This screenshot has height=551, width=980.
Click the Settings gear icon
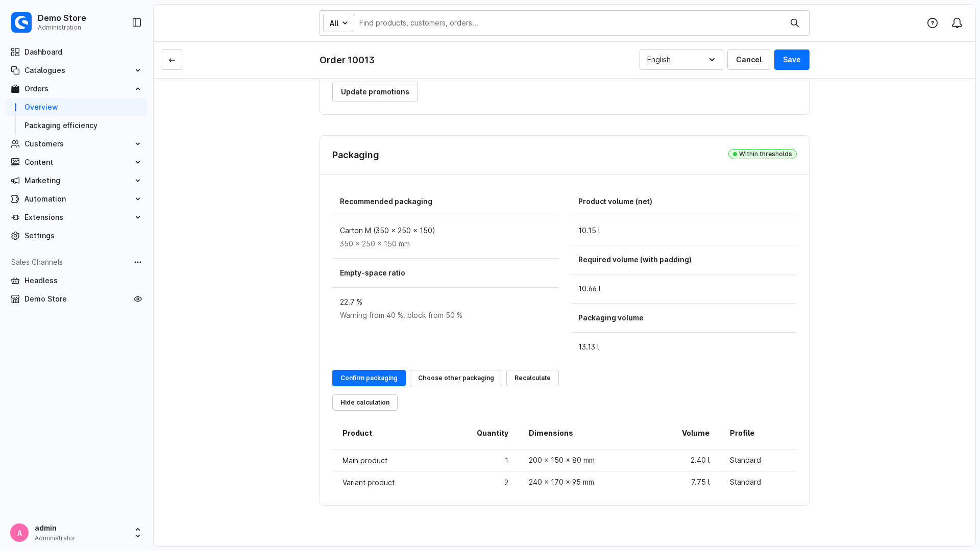pyautogui.click(x=15, y=236)
